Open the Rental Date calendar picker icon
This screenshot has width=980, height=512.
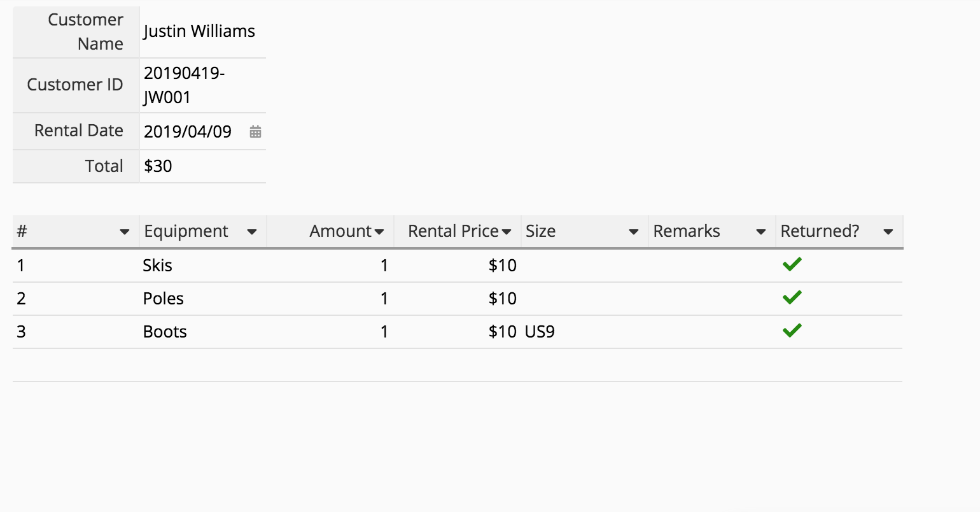pos(255,132)
